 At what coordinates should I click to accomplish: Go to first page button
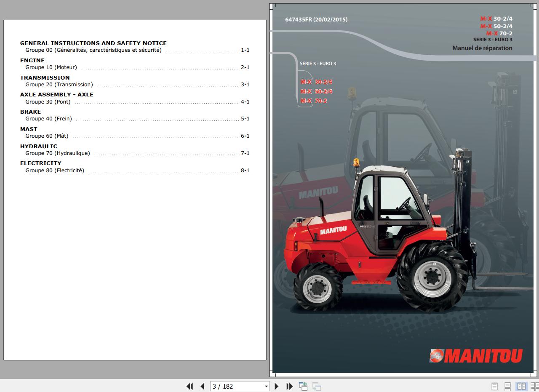point(189,386)
